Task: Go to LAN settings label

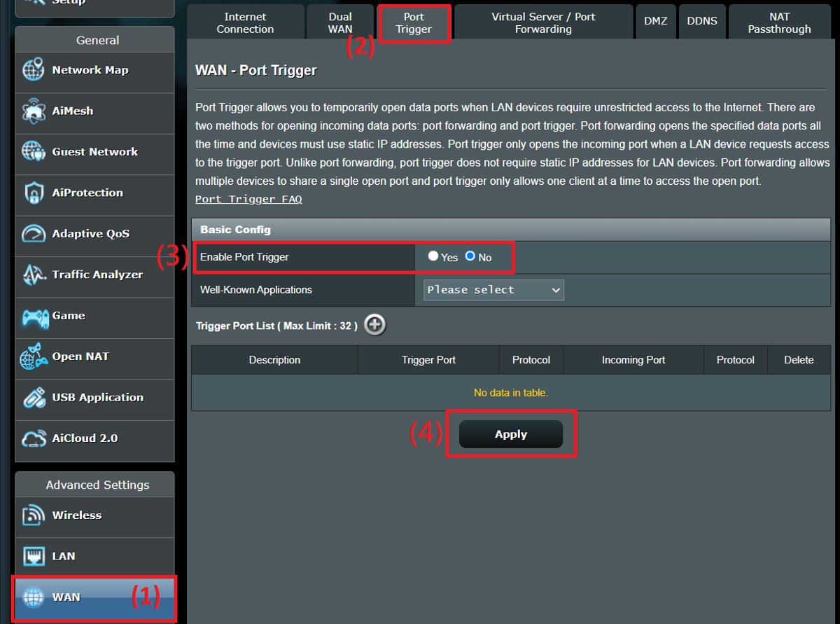Action: [64, 556]
